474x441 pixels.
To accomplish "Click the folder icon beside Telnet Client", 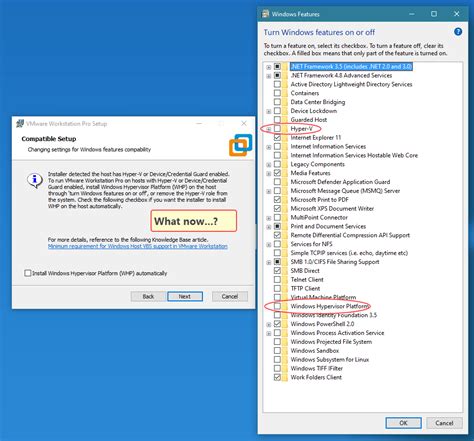I will 285,280.
